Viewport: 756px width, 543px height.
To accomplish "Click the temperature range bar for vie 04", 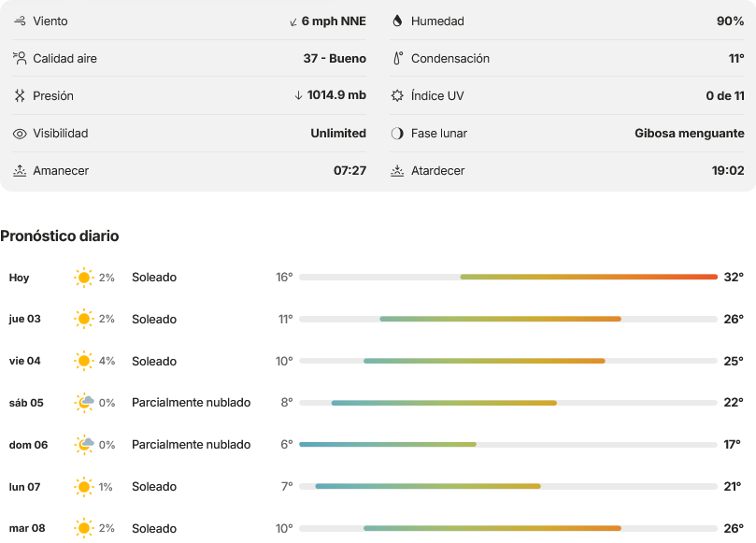I will point(508,361).
